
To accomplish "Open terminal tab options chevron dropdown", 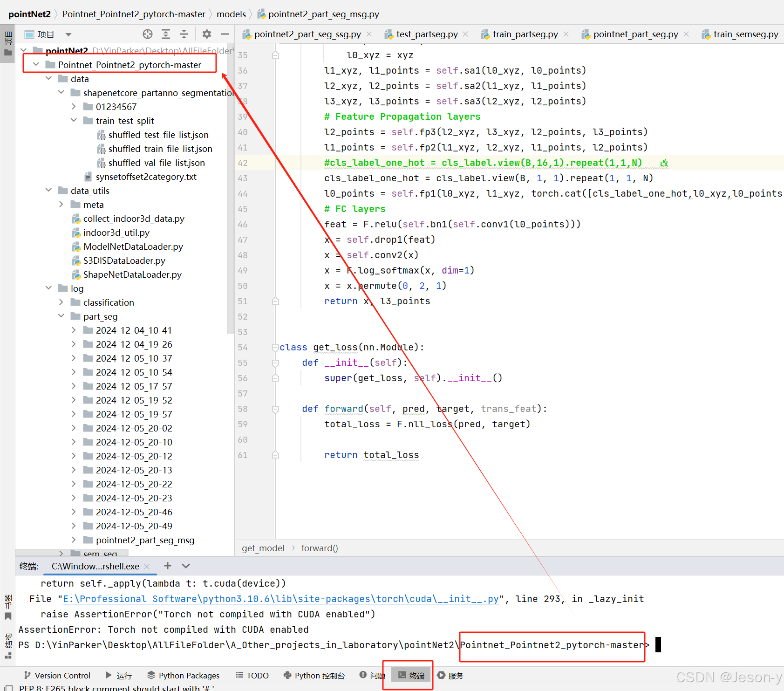I will click(186, 566).
